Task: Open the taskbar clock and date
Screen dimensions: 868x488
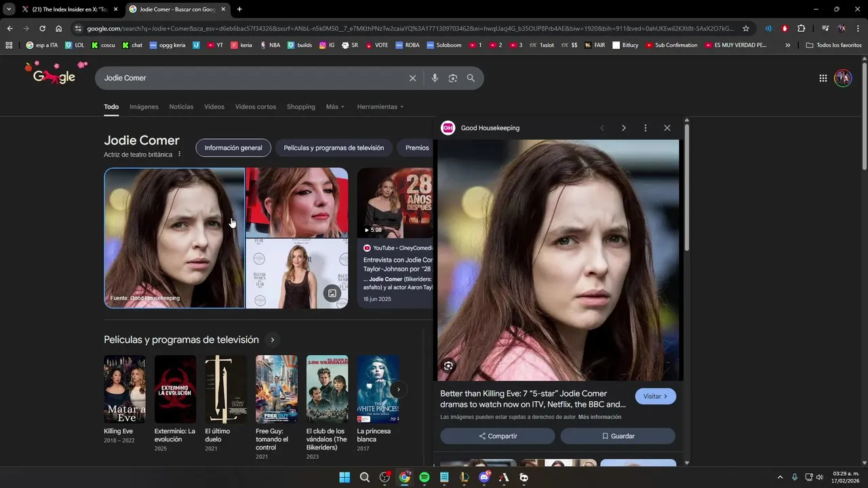Action: [846, 477]
